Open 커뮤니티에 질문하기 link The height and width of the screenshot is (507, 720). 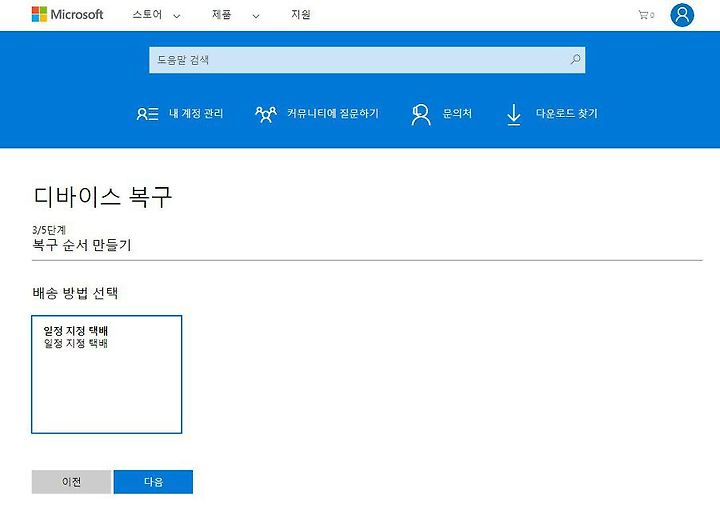coord(333,113)
